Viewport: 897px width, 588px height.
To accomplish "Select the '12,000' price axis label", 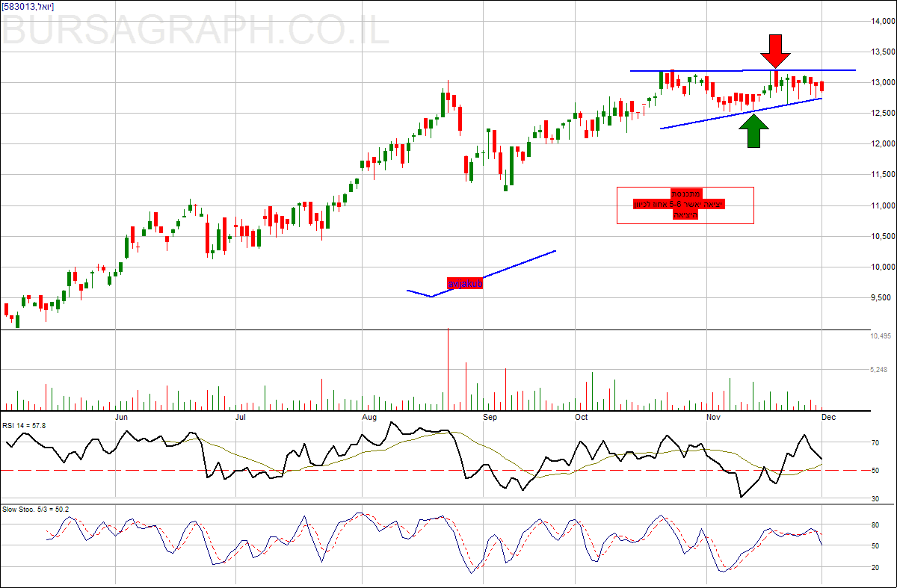I will click(x=883, y=143).
